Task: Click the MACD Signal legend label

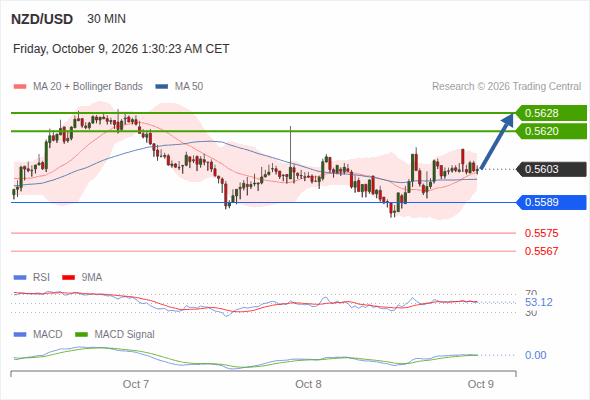Action: 125,335
